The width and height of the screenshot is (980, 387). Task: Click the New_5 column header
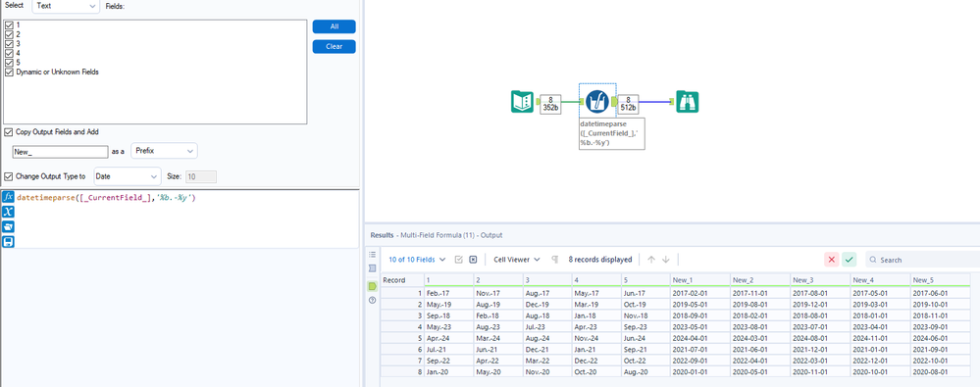pos(941,279)
